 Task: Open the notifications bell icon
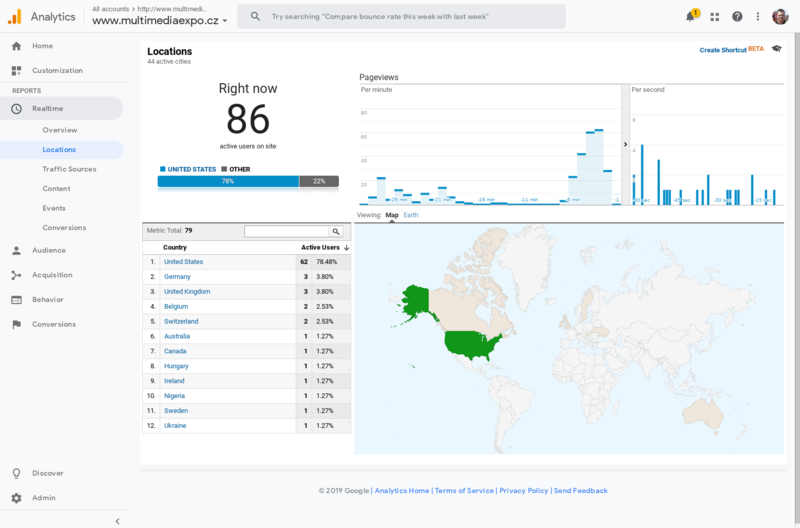[690, 17]
